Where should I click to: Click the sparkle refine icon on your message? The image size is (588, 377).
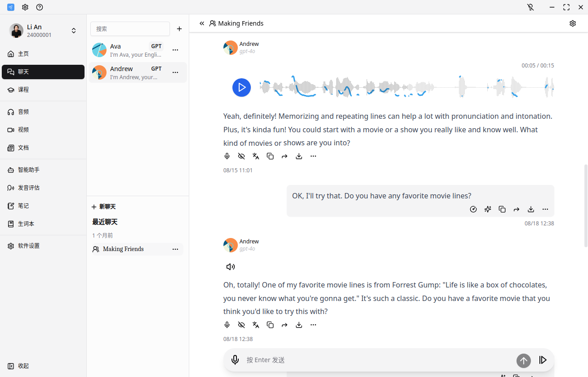(x=488, y=209)
